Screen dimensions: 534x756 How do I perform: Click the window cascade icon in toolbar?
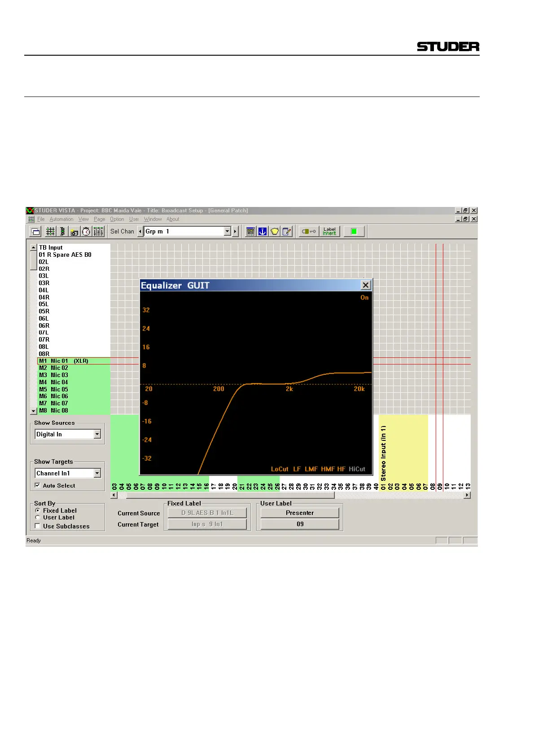tap(35, 232)
